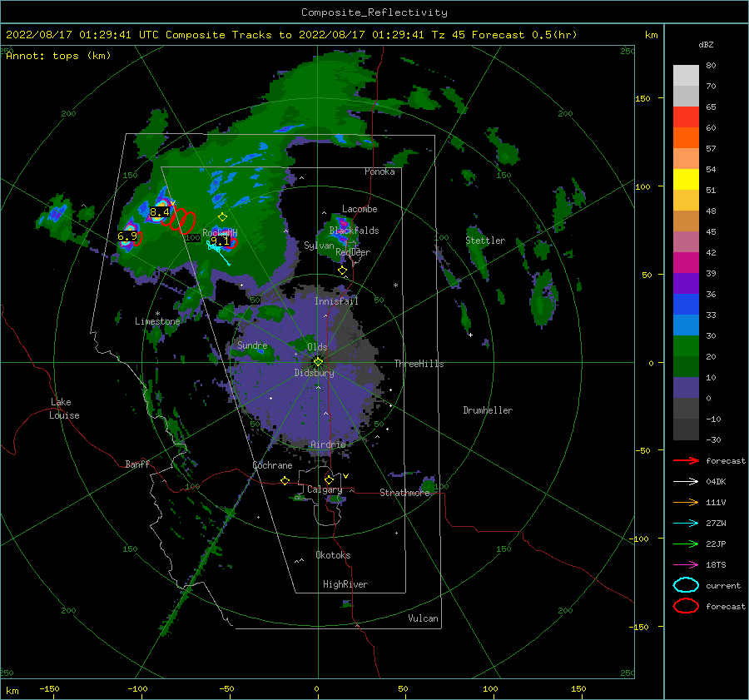Click the Limestone label on the map
Screen dimensions: 749x700
[157, 321]
